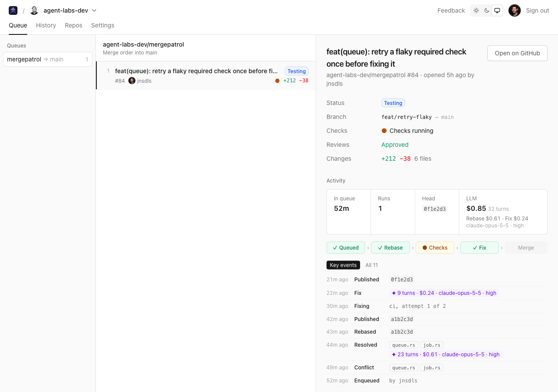Image resolution: width=558 pixels, height=392 pixels.
Task: Select the Fix pipeline step
Action: tap(479, 247)
